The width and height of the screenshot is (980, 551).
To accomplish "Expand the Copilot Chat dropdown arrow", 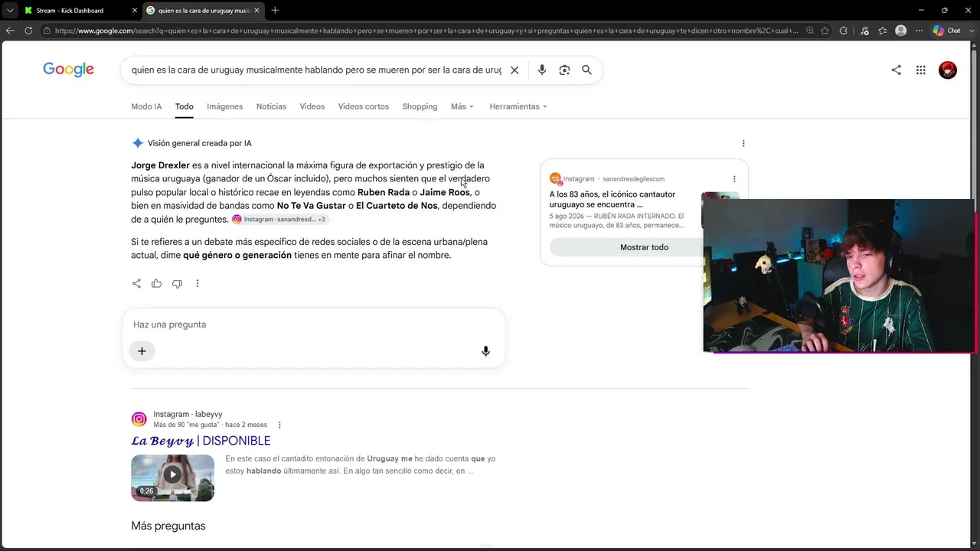I will 972,31.
